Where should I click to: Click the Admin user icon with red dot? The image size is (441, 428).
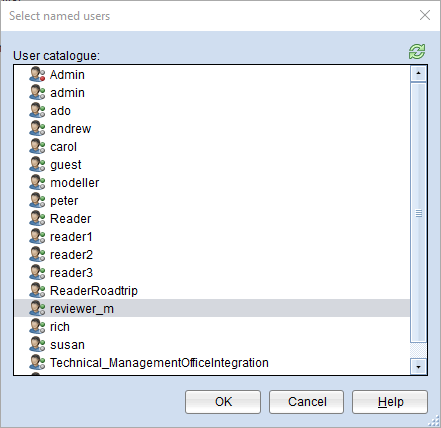point(37,74)
